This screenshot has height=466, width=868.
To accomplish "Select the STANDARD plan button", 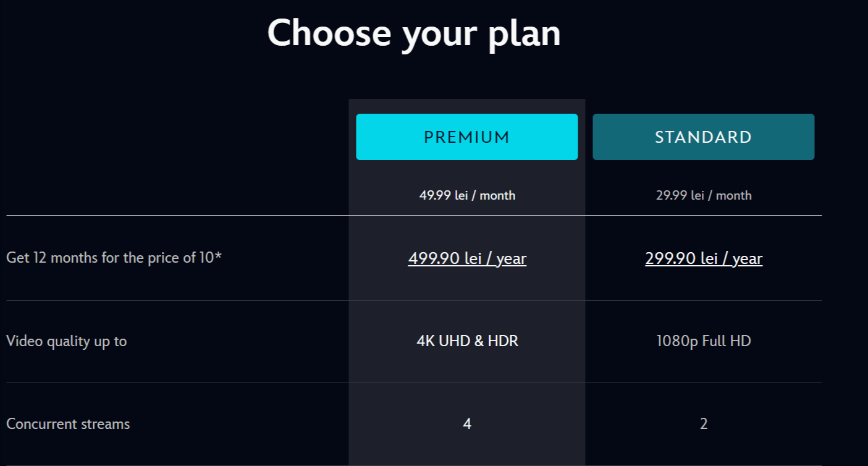I will pos(704,137).
